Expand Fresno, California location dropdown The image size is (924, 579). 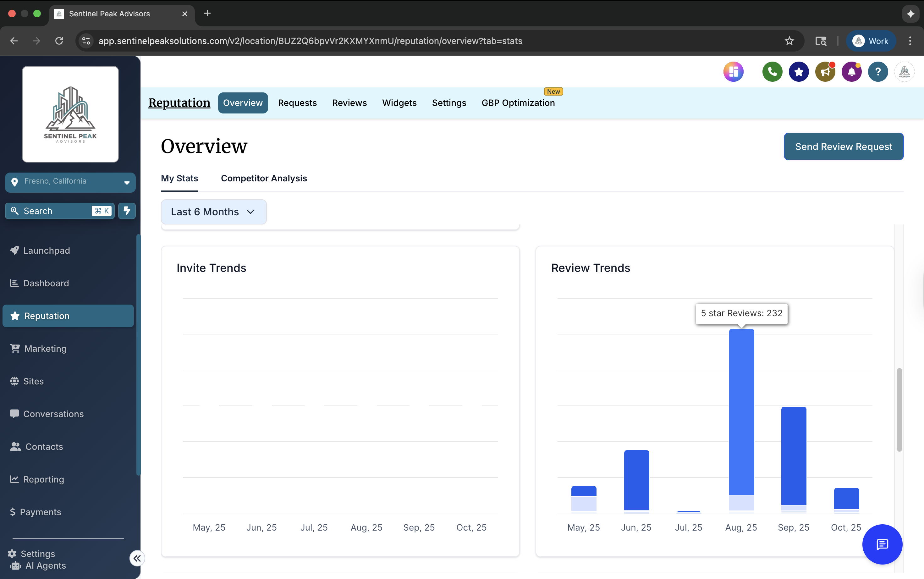(70, 182)
